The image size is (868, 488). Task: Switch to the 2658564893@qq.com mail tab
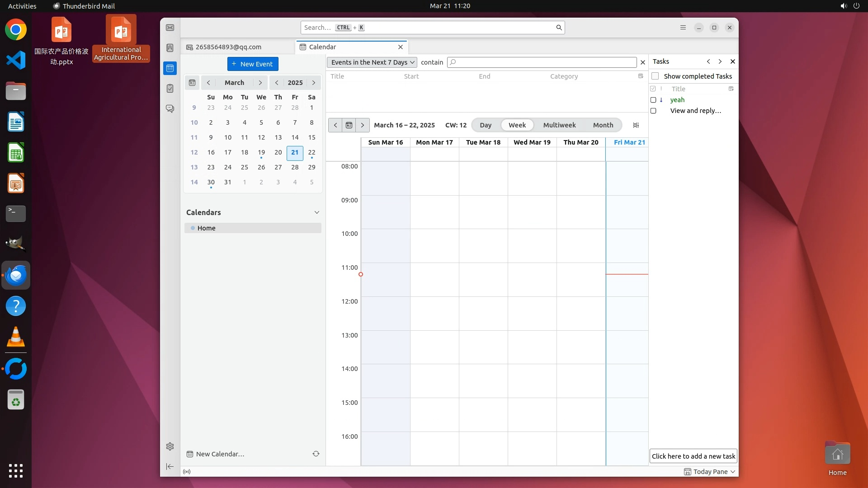[228, 47]
